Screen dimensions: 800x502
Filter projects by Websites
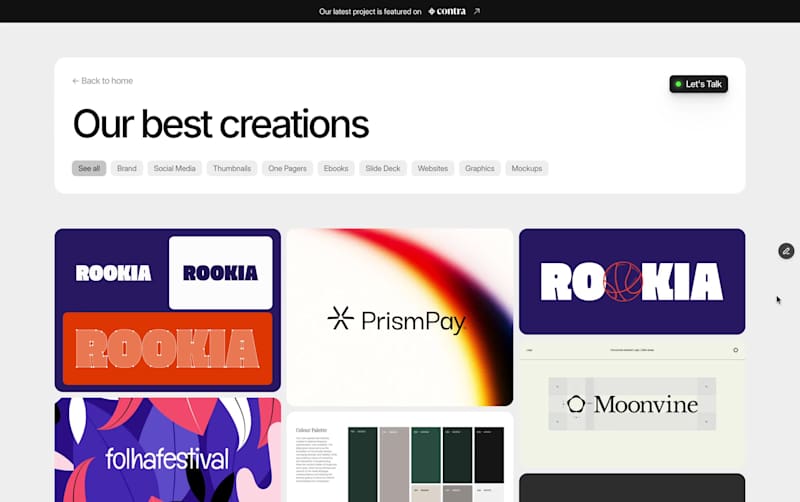click(433, 168)
